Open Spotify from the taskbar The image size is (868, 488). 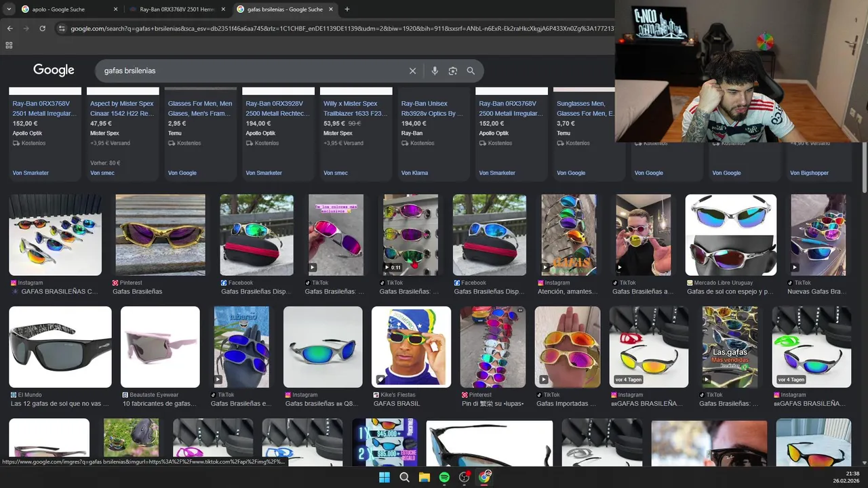click(444, 477)
